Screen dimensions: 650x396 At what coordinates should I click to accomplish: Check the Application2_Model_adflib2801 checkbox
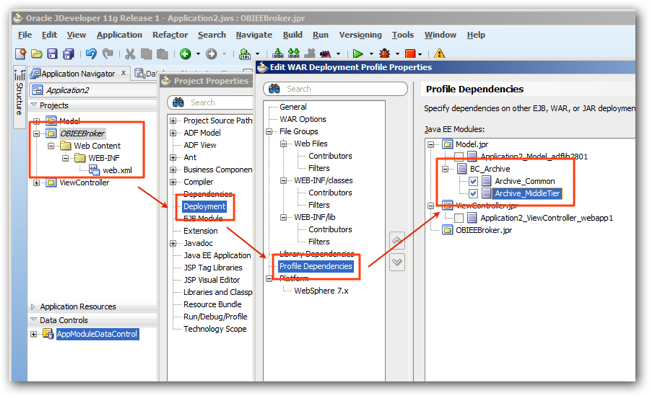(459, 156)
